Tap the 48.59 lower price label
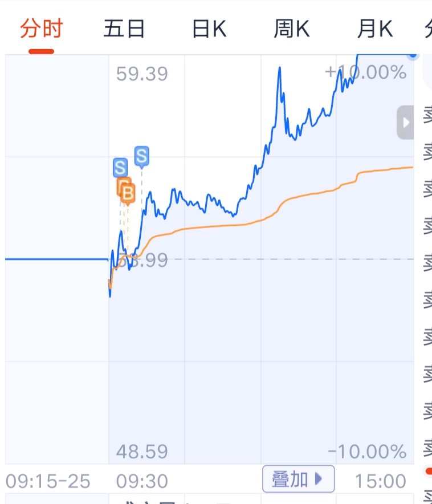This screenshot has height=504, width=432. click(x=142, y=452)
